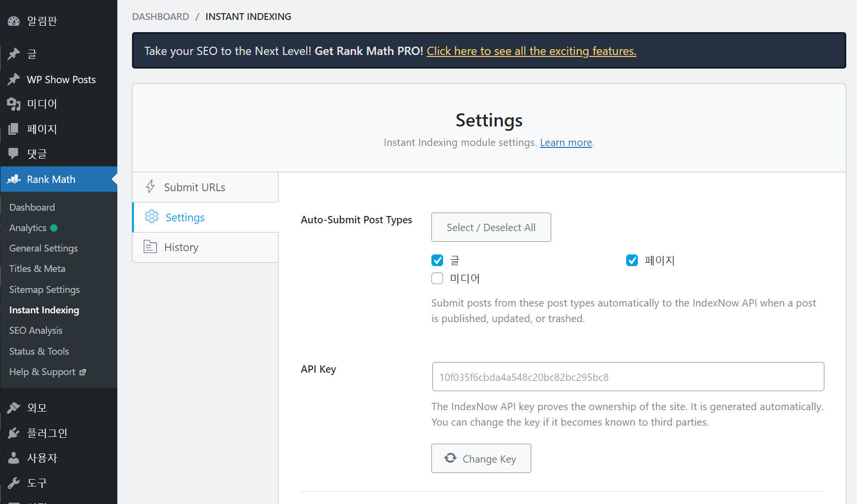
Task: Open the 알림판 dashboard icon
Action: pos(14,21)
